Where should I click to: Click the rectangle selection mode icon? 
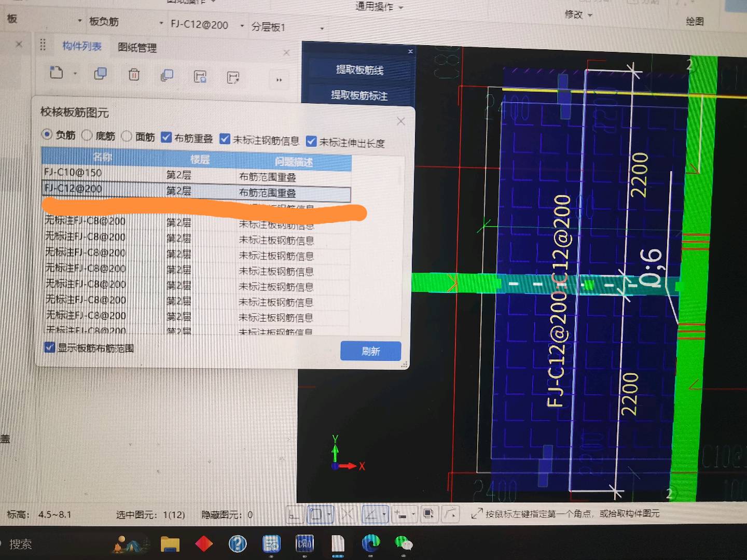pyautogui.click(x=315, y=514)
